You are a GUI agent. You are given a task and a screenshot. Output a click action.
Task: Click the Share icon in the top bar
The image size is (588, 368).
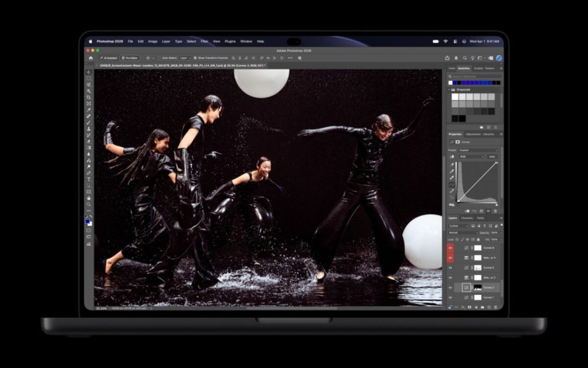click(447, 58)
